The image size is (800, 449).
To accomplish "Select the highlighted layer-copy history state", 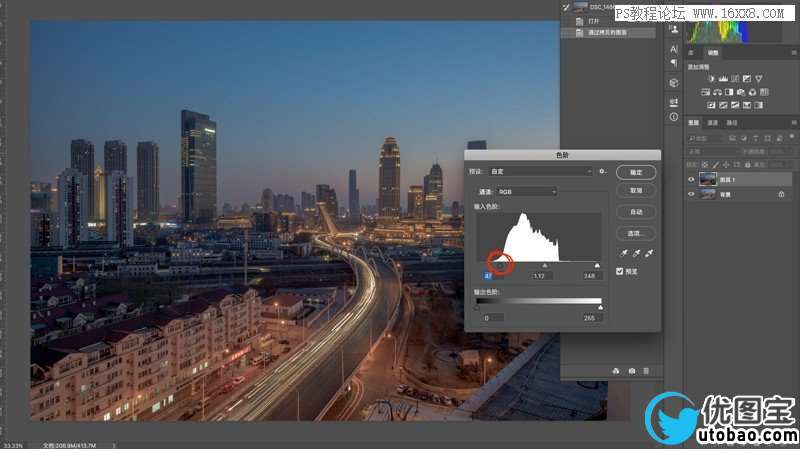I will click(x=608, y=33).
